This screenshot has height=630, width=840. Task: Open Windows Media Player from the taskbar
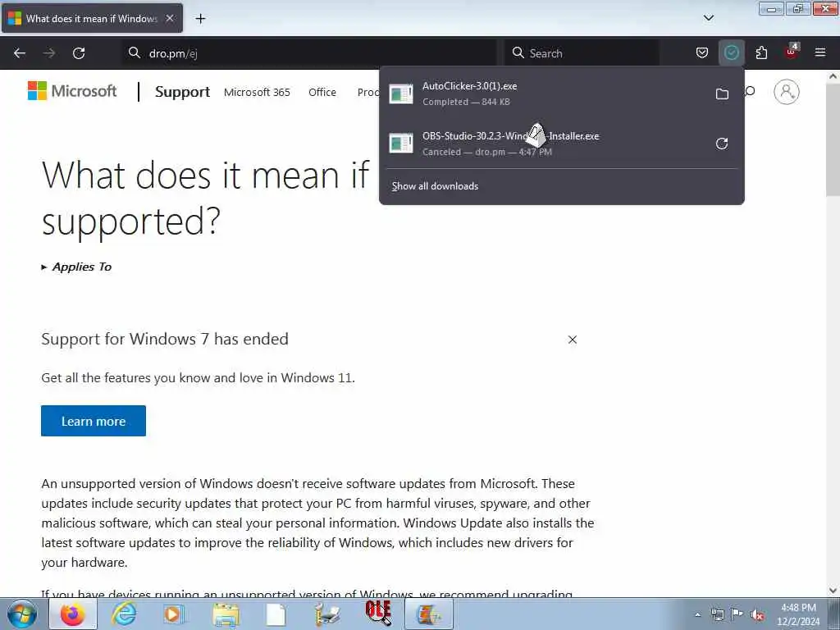click(x=174, y=614)
